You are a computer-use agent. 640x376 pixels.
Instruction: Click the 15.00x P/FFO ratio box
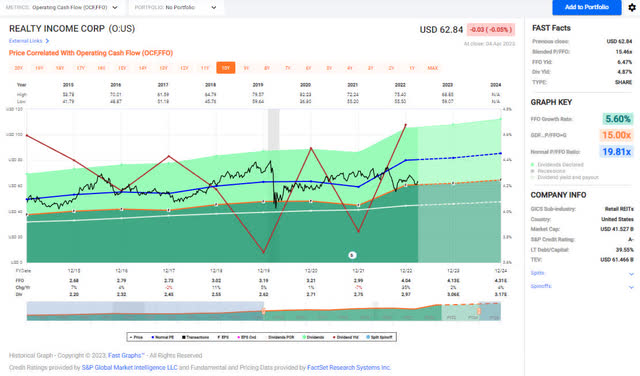coord(616,135)
